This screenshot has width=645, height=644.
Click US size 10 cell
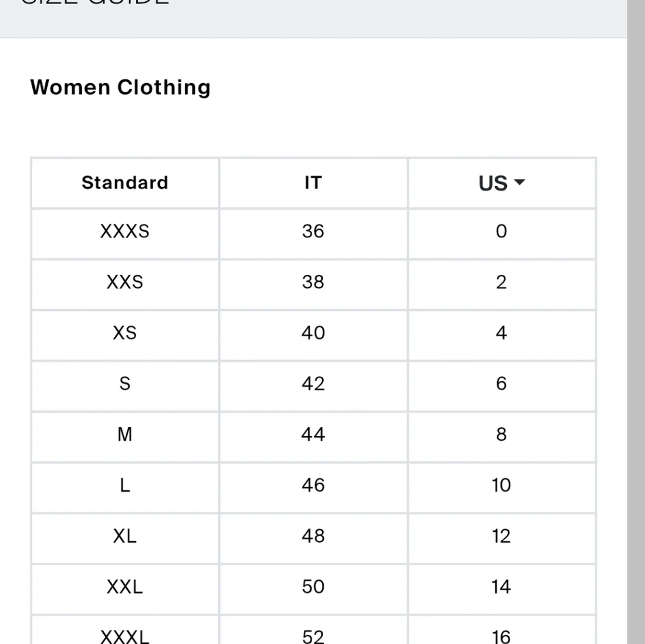click(x=501, y=485)
